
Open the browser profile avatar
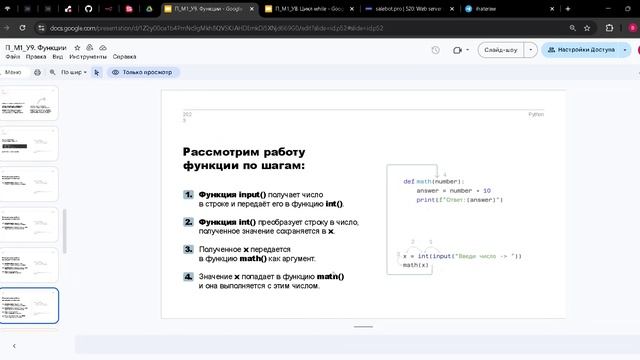pyautogui.click(x=633, y=28)
